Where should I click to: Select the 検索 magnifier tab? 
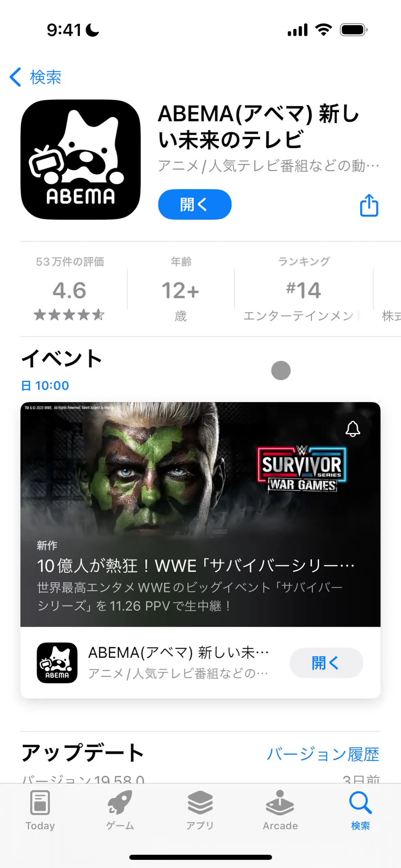(361, 811)
